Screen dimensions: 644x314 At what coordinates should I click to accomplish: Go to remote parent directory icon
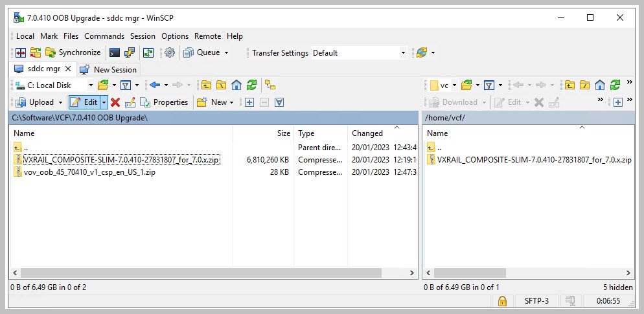(x=569, y=85)
